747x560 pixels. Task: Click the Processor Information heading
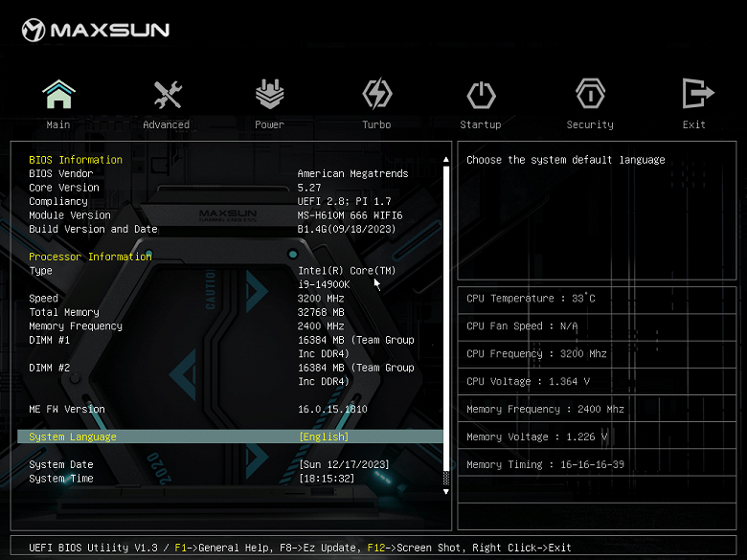click(x=90, y=257)
